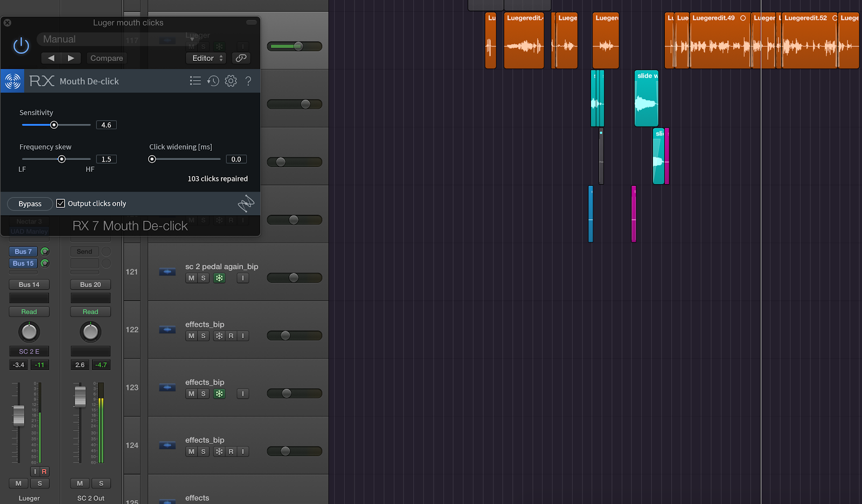Toggle freeze snowflake on track 124
Viewport: 862px width, 504px height.
[x=219, y=452]
